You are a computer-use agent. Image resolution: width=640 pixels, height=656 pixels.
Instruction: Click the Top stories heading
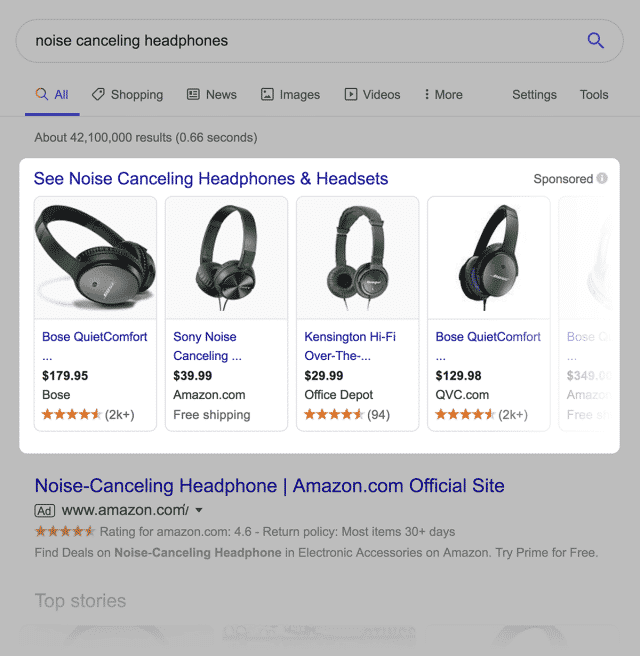click(80, 601)
